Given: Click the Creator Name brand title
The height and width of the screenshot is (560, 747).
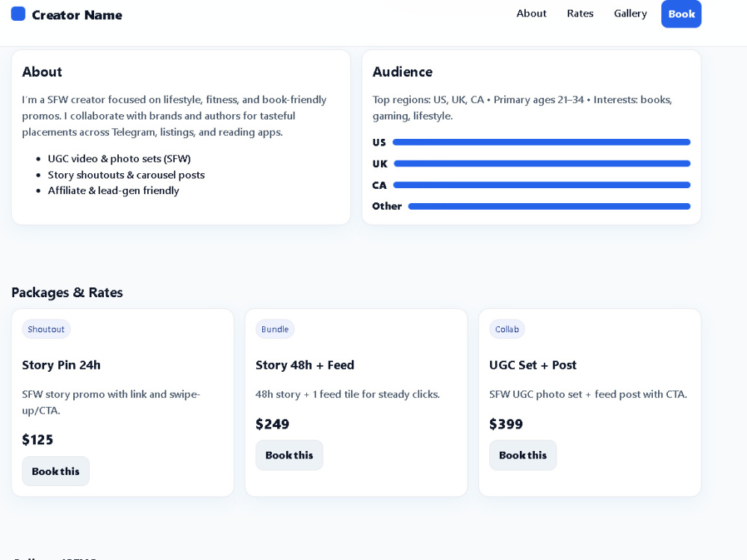Looking at the screenshot, I should (x=77, y=15).
